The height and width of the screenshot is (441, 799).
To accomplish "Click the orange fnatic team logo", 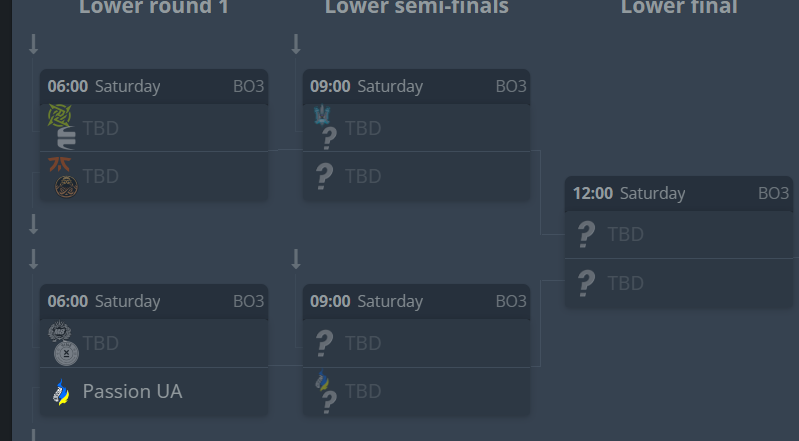I will [60, 164].
